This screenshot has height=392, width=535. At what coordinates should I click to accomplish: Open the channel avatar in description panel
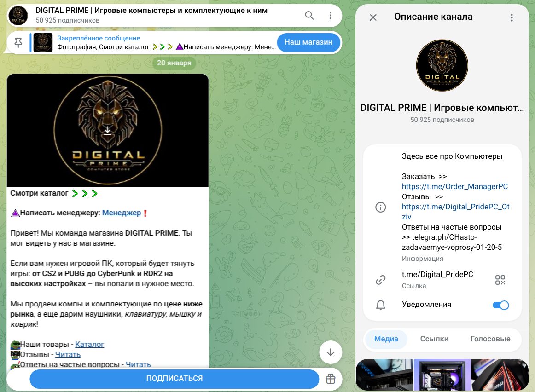coord(442,65)
